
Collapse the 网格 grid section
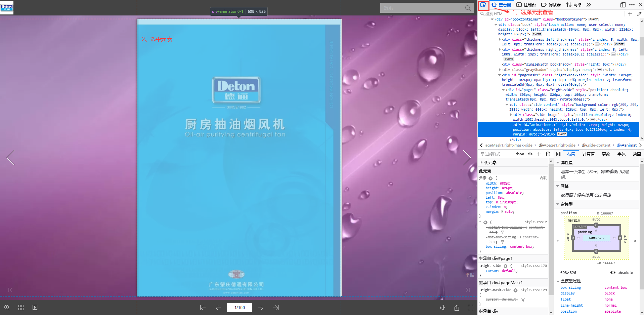coord(558,186)
